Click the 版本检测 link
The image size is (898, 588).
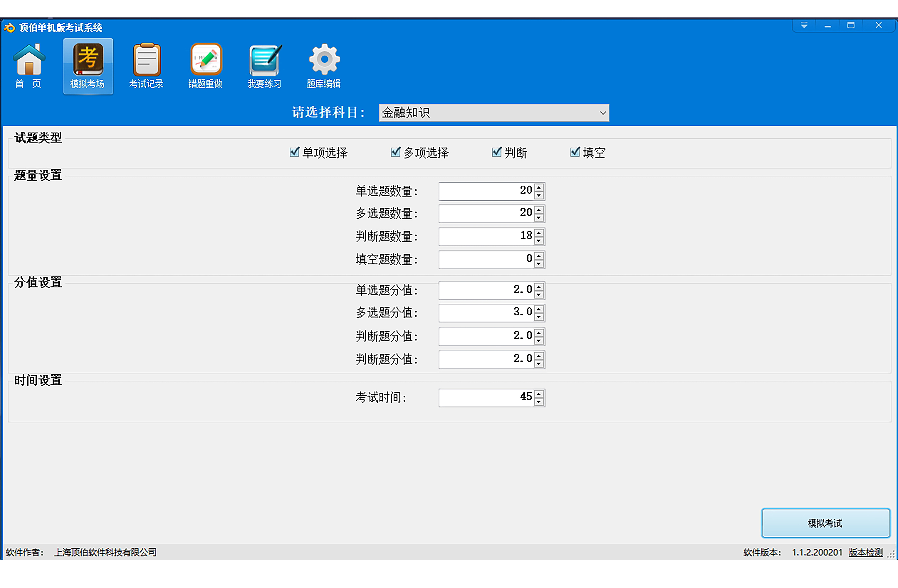pyautogui.click(x=866, y=552)
